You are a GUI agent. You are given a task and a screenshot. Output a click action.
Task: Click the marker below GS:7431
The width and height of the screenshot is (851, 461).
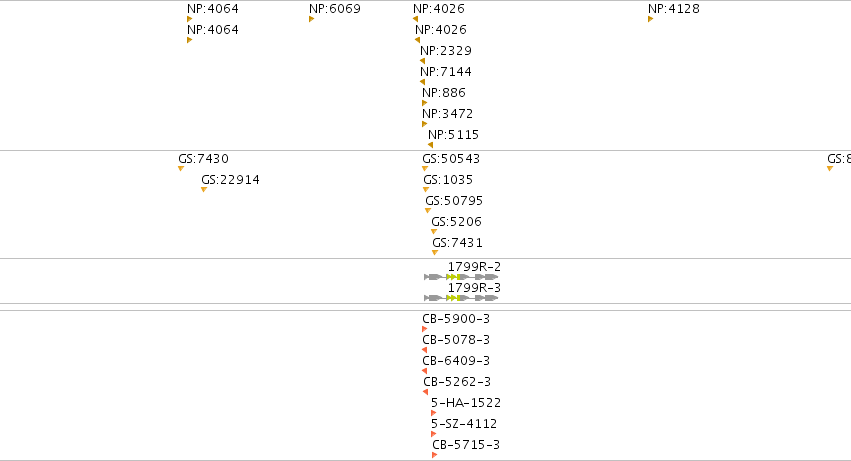(x=435, y=252)
